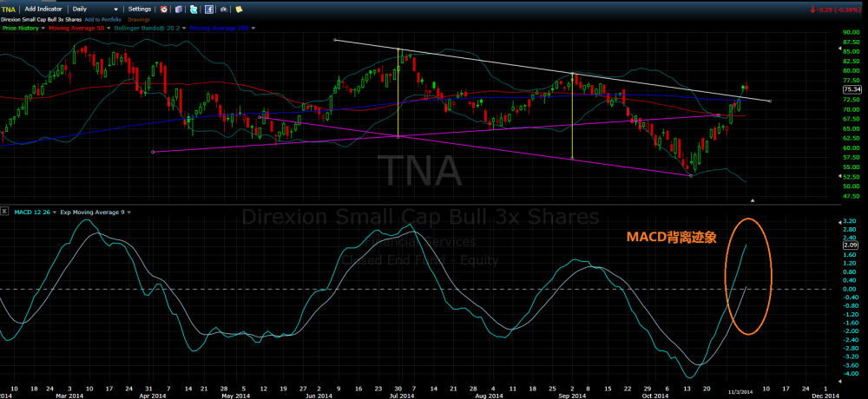Click the 47.50 price axis label
Screen dimensions: 868x399
pos(852,196)
